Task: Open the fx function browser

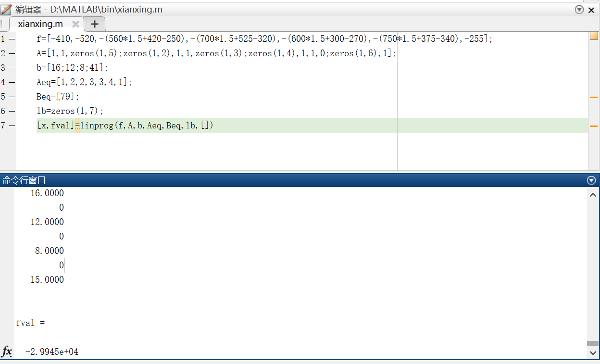Action: click(x=7, y=352)
